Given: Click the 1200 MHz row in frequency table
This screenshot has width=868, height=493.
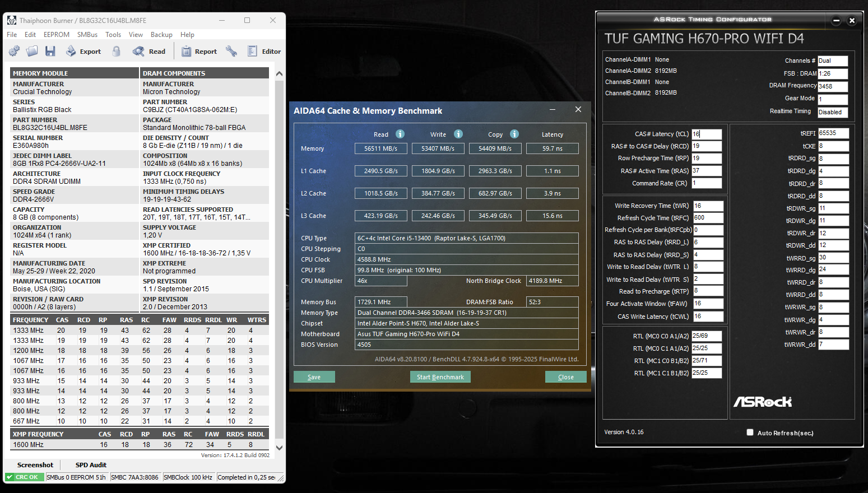Looking at the screenshot, I should pos(140,351).
